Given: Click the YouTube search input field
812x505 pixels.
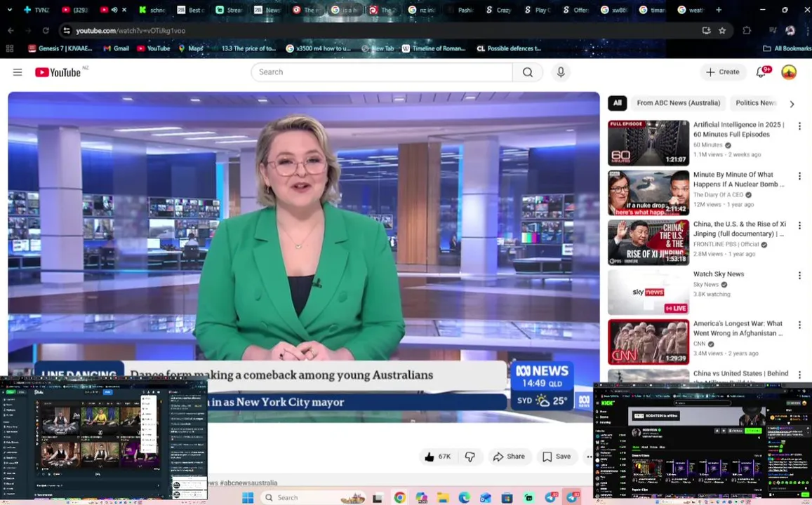Looking at the screenshot, I should tap(382, 72).
